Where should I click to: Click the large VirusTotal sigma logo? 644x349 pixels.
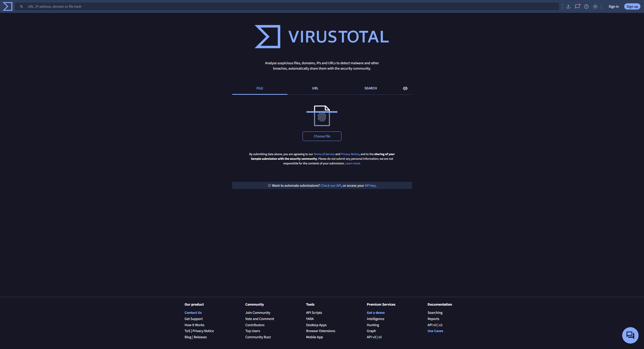pyautogui.click(x=267, y=36)
